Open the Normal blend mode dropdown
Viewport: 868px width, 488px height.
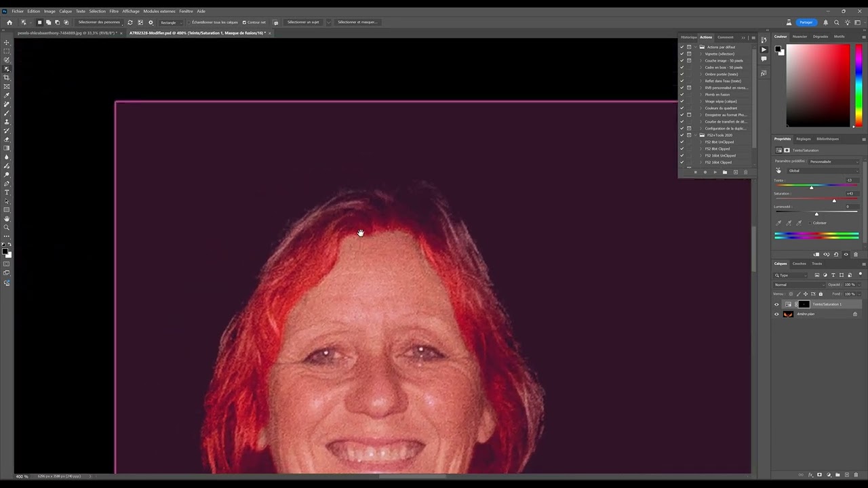(800, 285)
